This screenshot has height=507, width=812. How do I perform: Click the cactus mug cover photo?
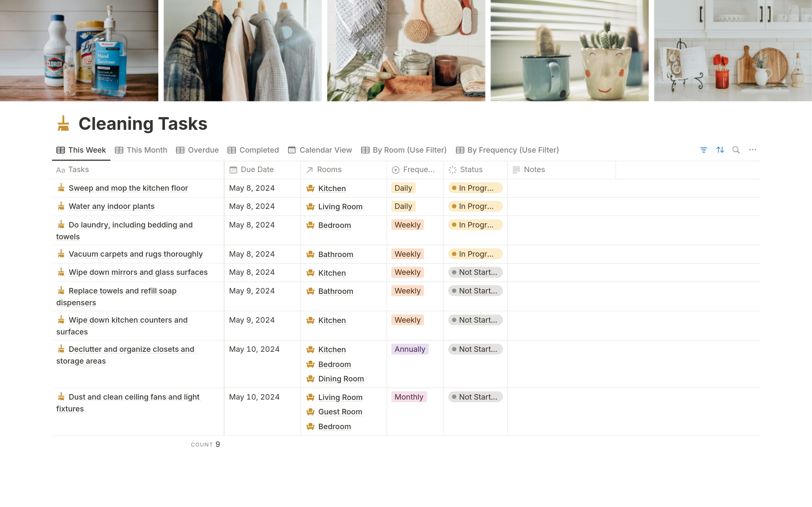click(569, 50)
